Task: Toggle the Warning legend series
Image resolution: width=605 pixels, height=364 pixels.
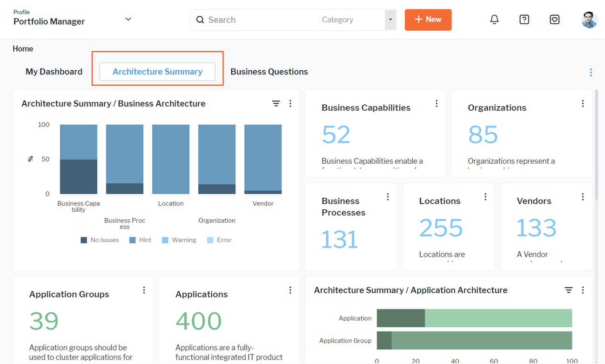Action: (x=179, y=240)
